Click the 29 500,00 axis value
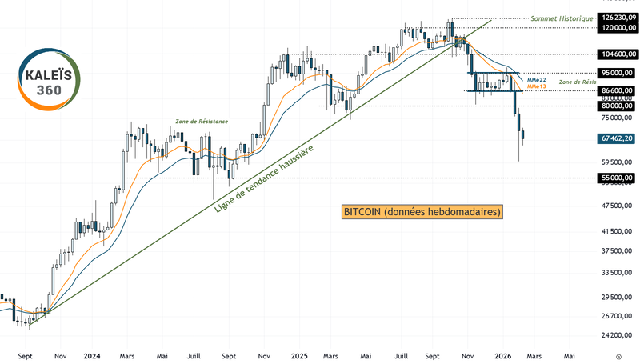640x364 pixels. tap(617, 297)
